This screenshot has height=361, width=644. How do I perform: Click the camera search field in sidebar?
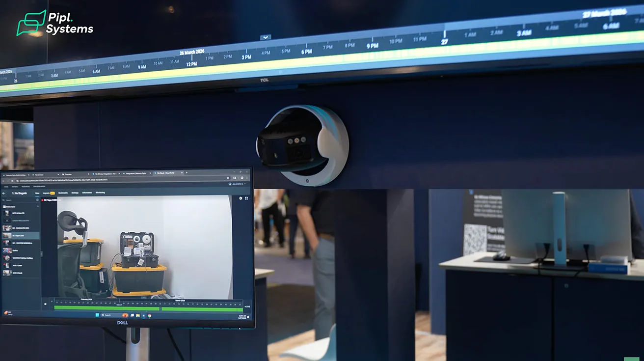(x=20, y=200)
